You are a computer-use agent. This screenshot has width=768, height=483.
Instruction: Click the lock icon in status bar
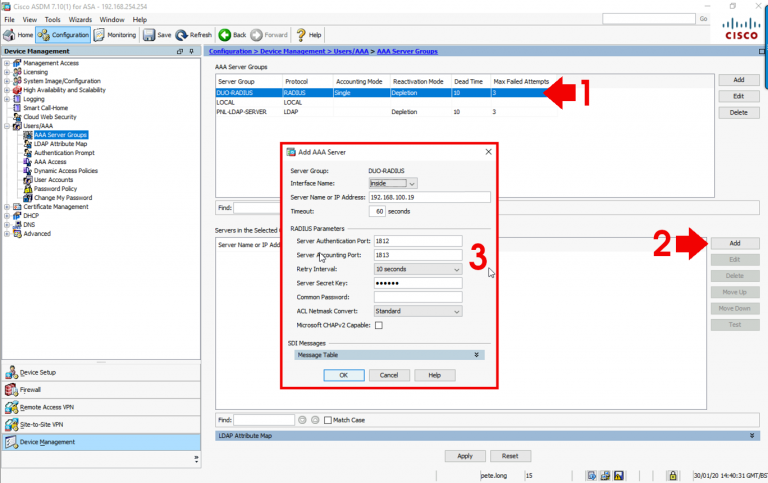tap(672, 475)
